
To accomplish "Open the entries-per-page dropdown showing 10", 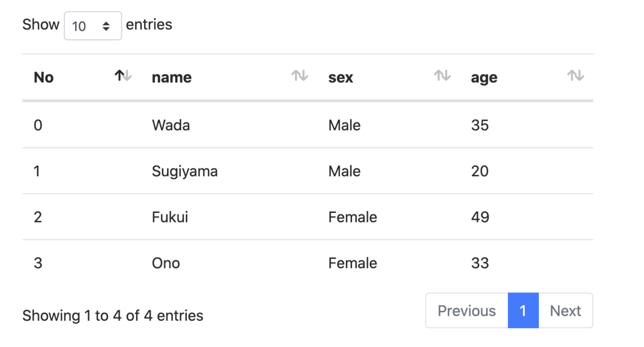I will pos(93,26).
